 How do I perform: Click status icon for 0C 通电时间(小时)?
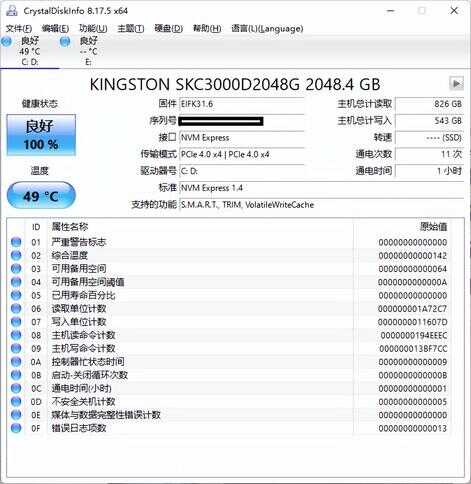tap(16, 388)
